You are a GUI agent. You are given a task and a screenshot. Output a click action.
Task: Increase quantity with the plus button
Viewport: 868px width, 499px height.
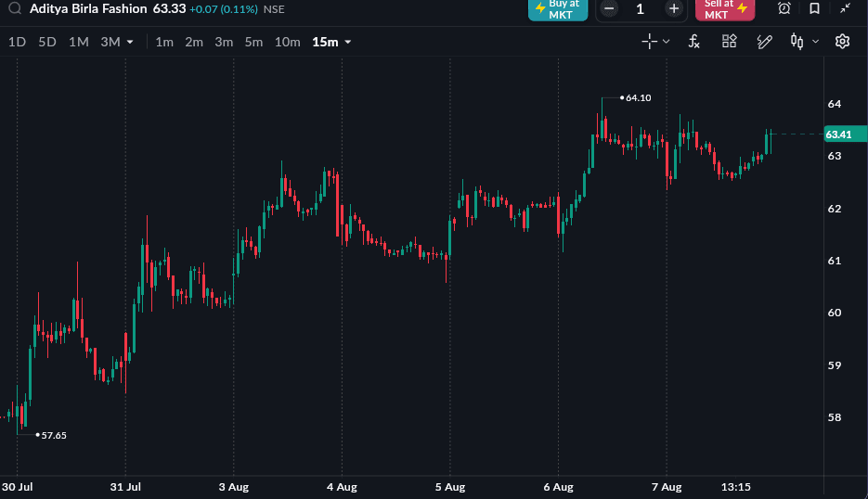(674, 9)
